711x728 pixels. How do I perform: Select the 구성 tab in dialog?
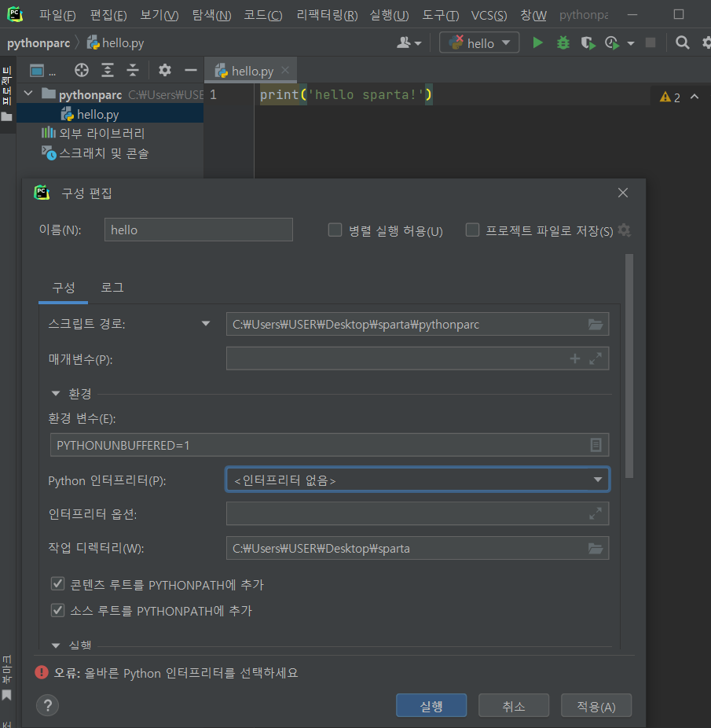pyautogui.click(x=63, y=288)
